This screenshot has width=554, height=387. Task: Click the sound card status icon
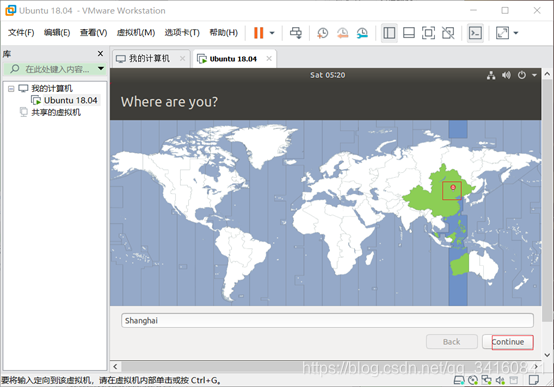click(x=500, y=380)
